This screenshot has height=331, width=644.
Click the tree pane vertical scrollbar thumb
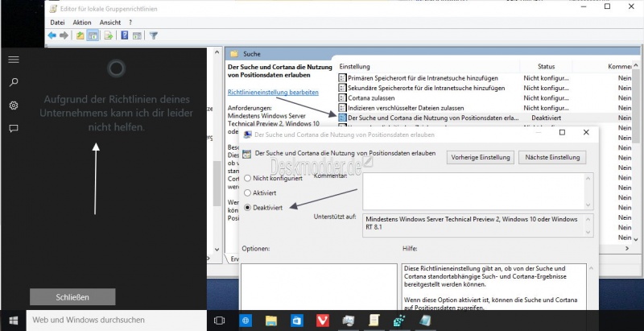tap(217, 183)
